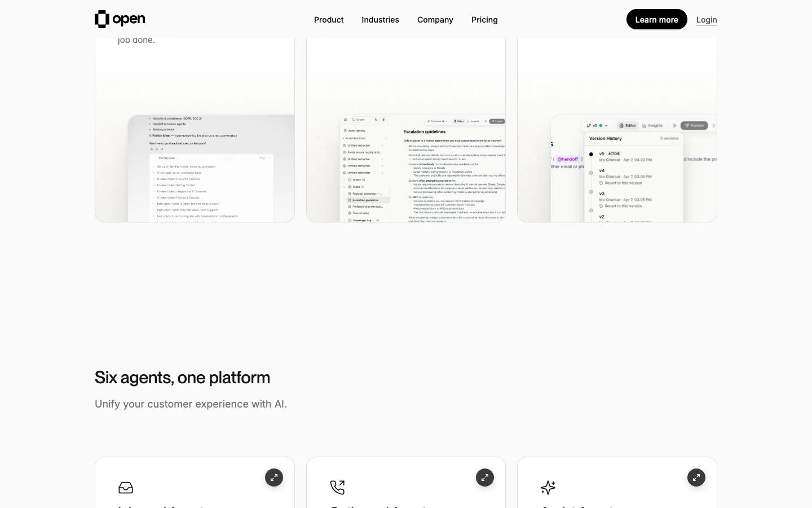The height and width of the screenshot is (508, 812).
Task: Open the Industries menu
Action: [x=380, y=20]
